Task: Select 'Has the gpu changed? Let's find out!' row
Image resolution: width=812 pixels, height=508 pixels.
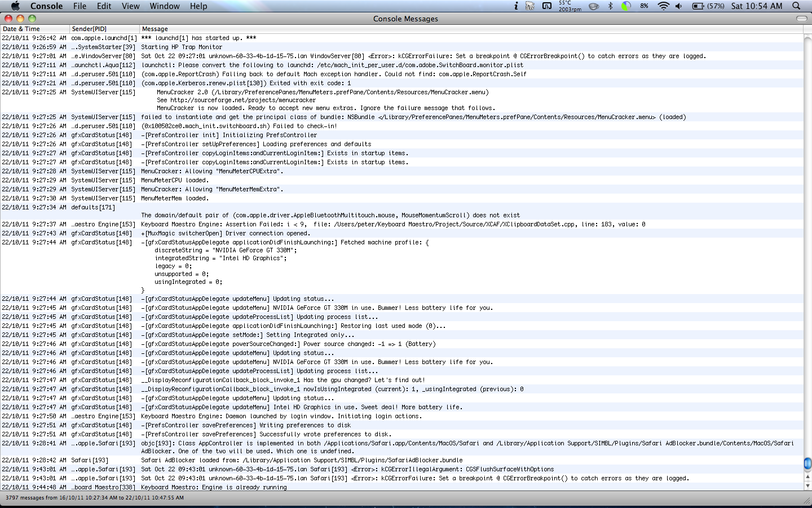Action: click(x=401, y=380)
